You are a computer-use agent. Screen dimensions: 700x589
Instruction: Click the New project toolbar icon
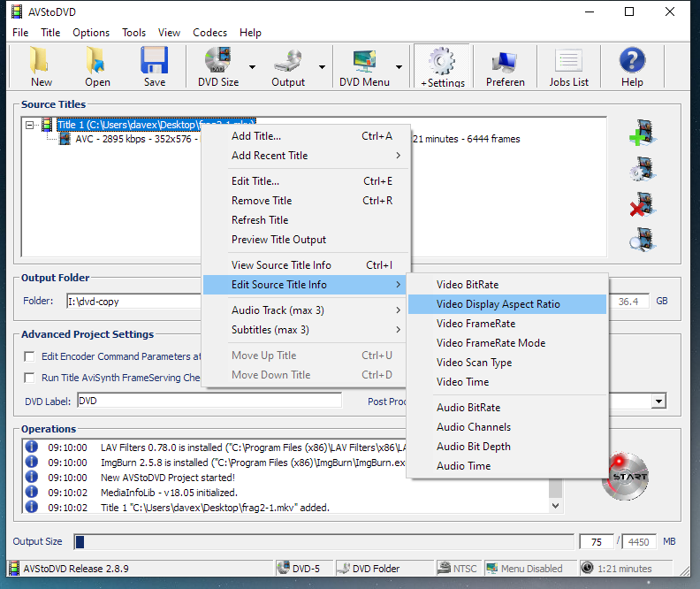pos(41,67)
